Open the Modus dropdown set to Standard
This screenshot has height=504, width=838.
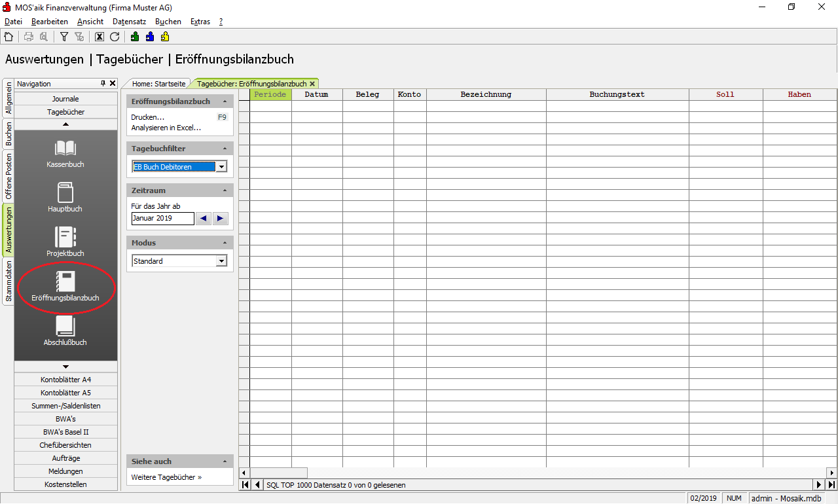(x=221, y=261)
